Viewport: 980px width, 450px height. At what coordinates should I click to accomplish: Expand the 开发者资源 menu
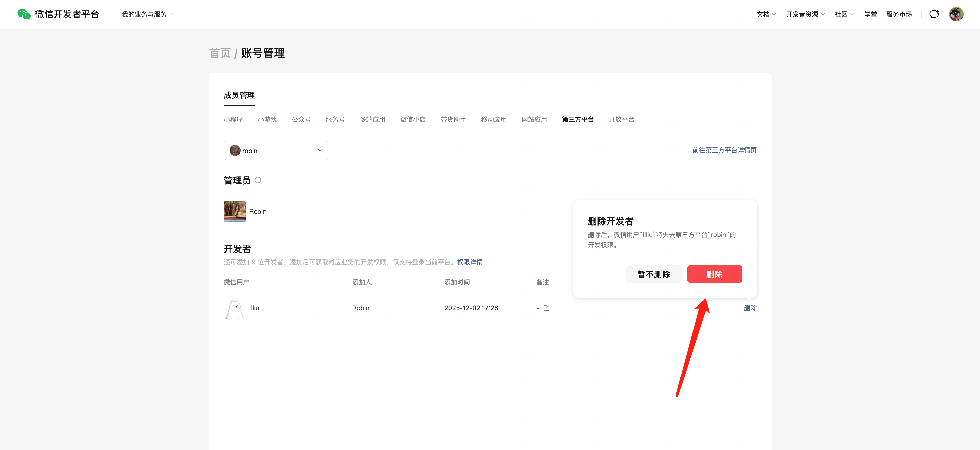[805, 14]
